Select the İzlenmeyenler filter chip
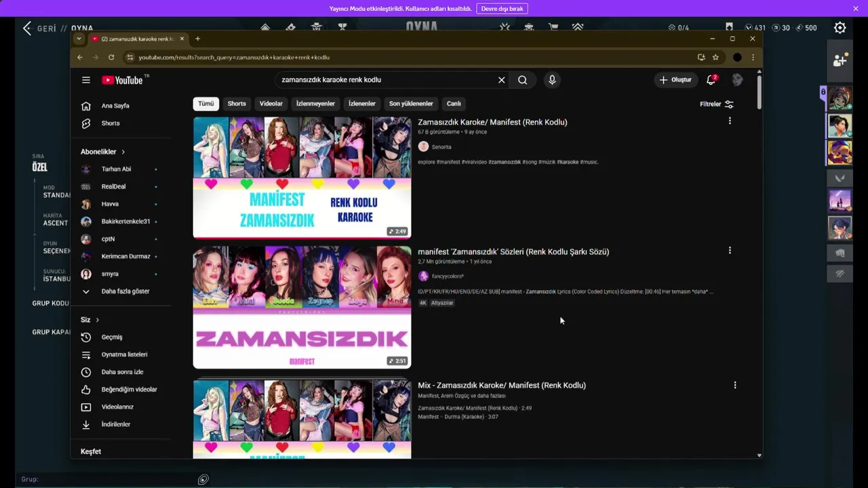Viewport: 868px width, 488px height. coord(315,104)
